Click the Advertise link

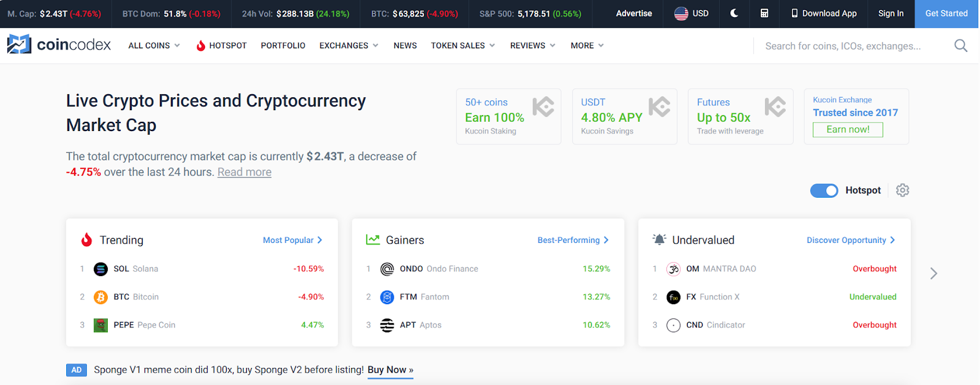pos(634,13)
